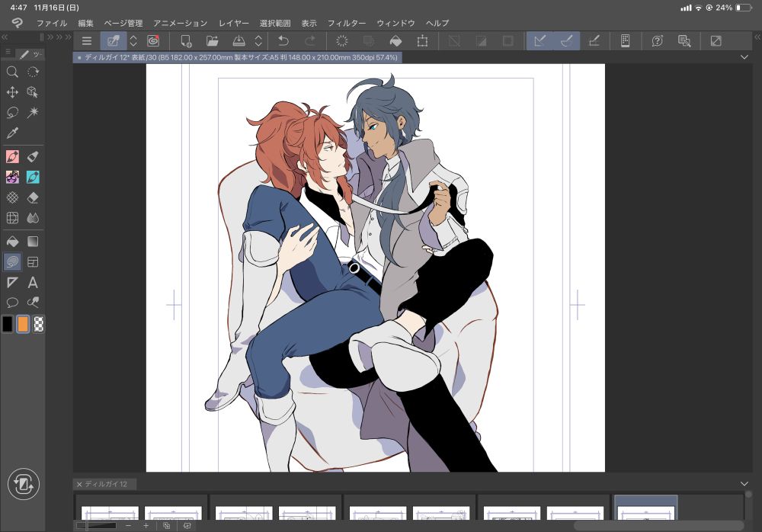Toggle Snap to Special Ruler
This screenshot has width=762, height=532.
click(567, 41)
